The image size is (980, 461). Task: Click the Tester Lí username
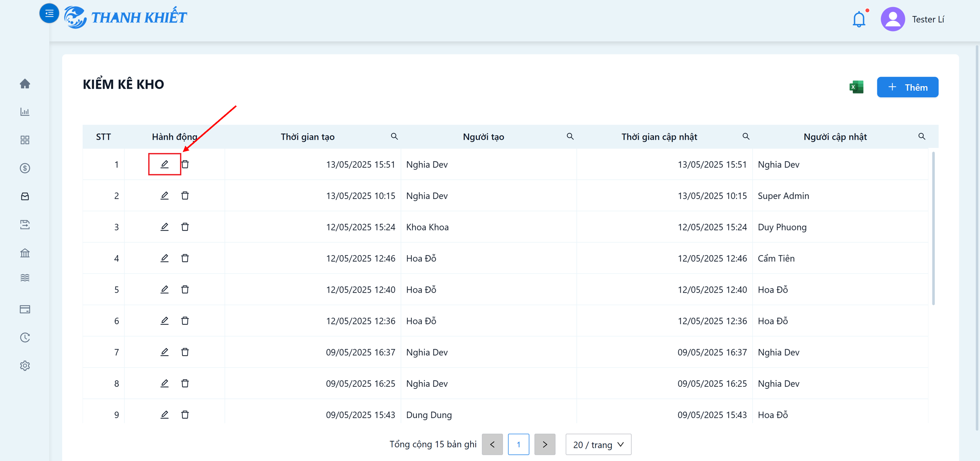pos(928,19)
